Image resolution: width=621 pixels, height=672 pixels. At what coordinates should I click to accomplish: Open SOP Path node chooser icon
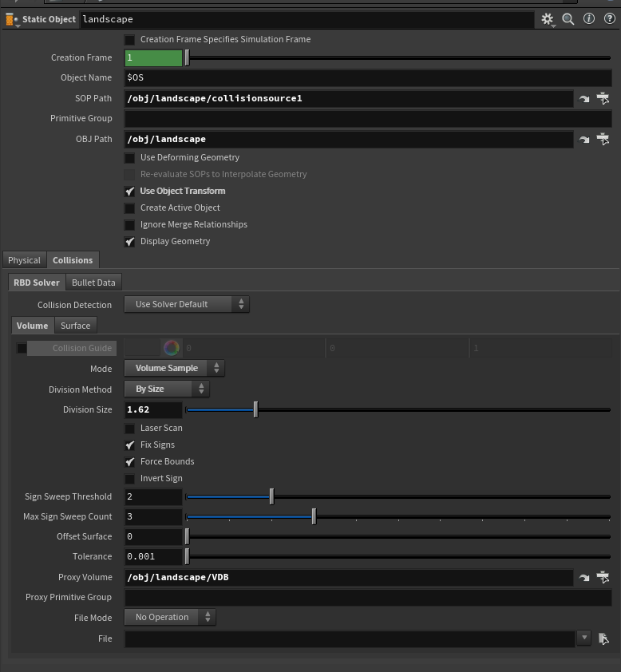[603, 98]
